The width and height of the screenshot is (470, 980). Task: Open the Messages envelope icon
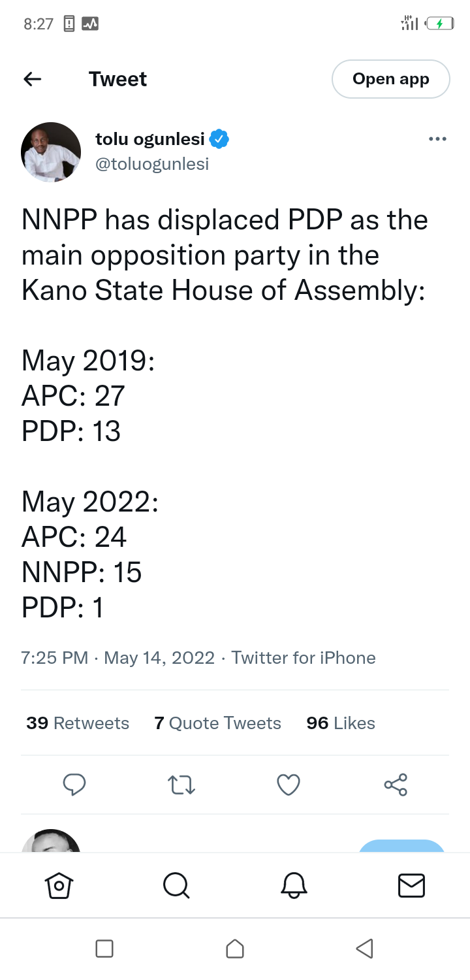[411, 886]
